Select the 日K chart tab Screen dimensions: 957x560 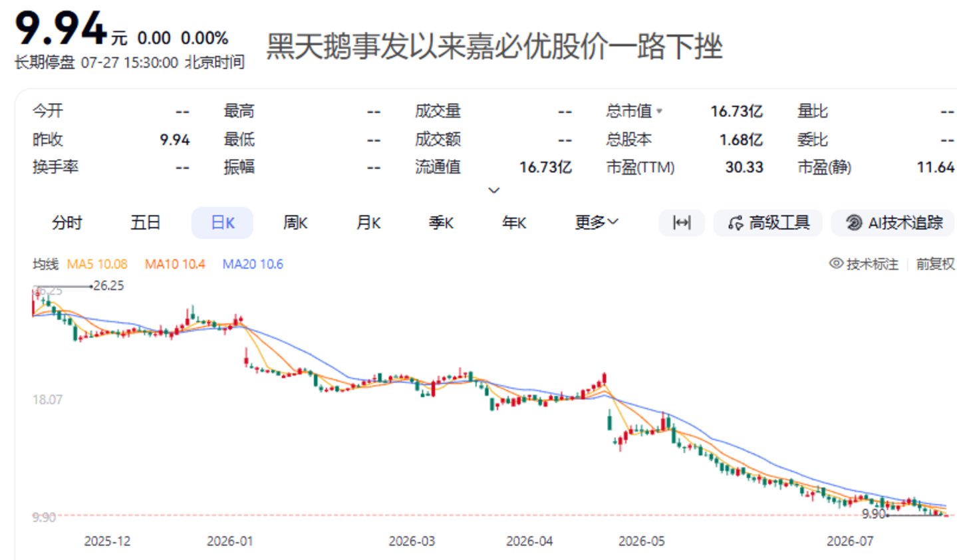[x=223, y=223]
